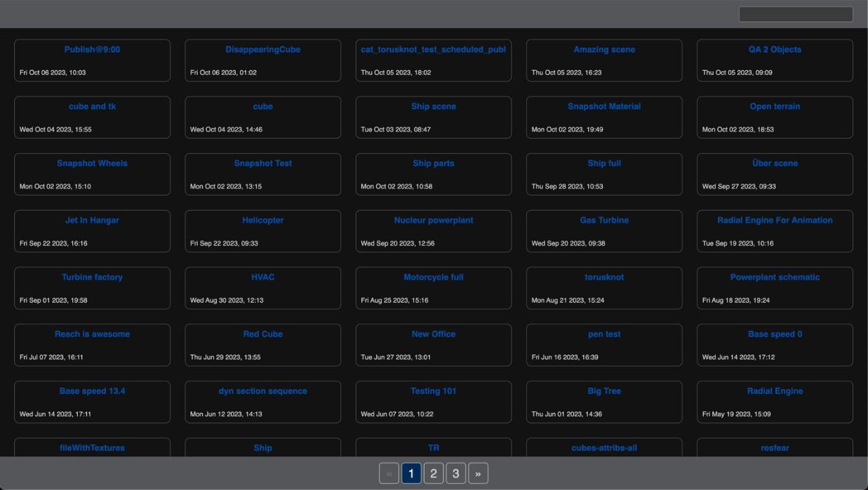
Task: Click the date Fri Oct 06 2023, 10:03
Action: (53, 72)
